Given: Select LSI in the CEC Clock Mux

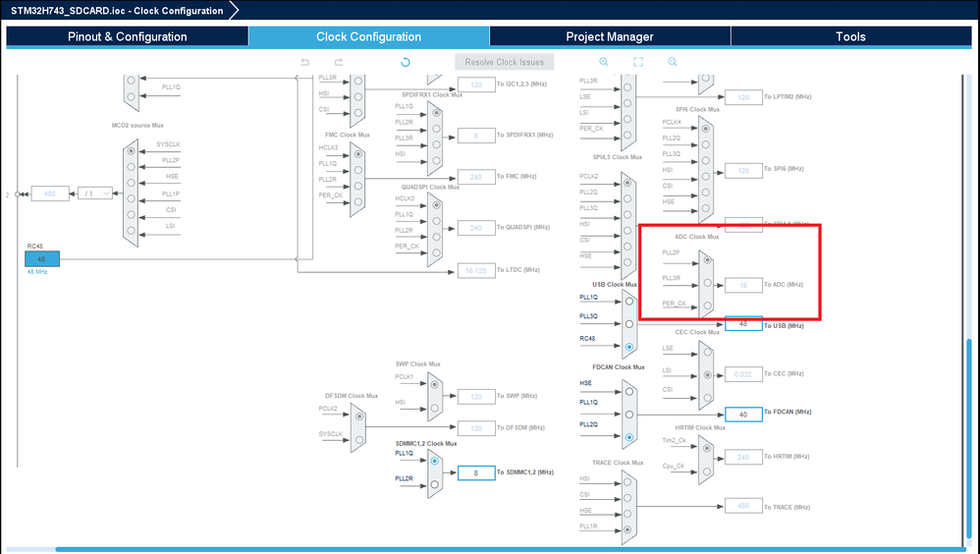Looking at the screenshot, I should click(x=707, y=375).
